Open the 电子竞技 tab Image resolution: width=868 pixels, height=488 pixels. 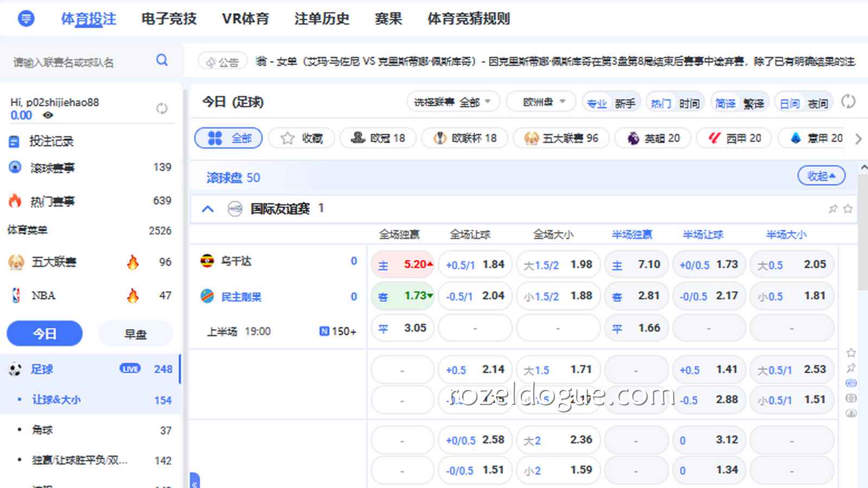(x=169, y=19)
